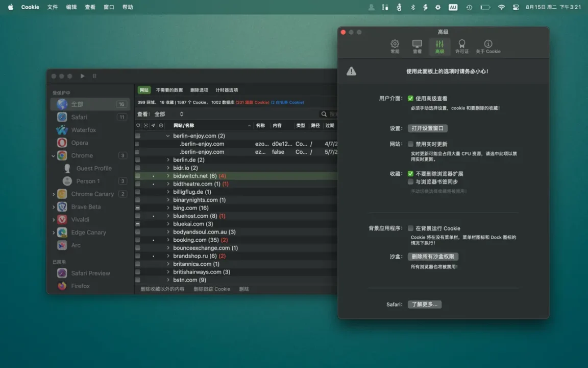This screenshot has width=588, height=368.
Task: Open the 编辑 menu
Action: pos(71,7)
